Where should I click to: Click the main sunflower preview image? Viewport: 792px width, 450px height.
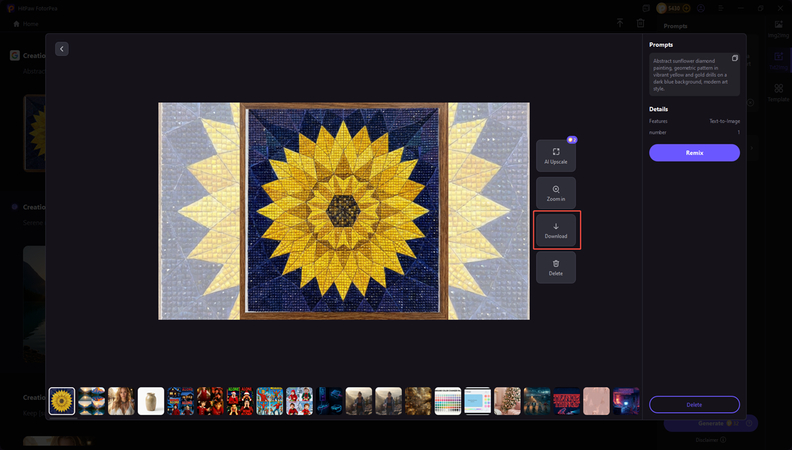pyautogui.click(x=344, y=211)
